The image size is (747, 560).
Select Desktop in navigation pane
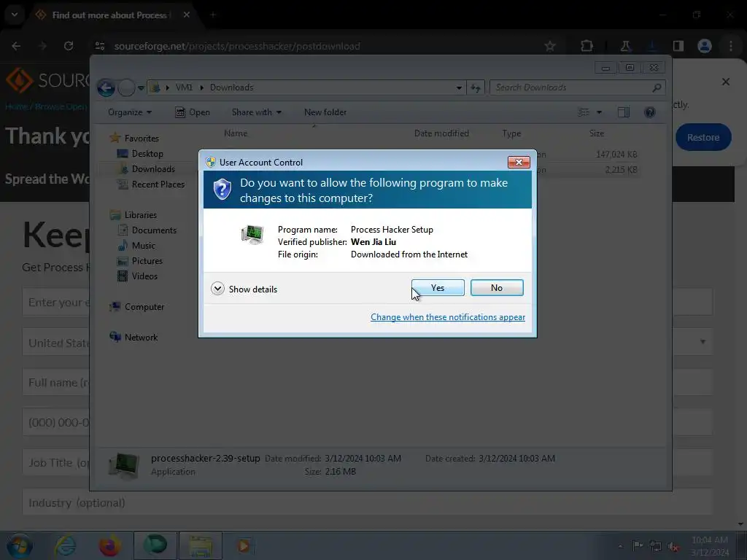pos(147,154)
